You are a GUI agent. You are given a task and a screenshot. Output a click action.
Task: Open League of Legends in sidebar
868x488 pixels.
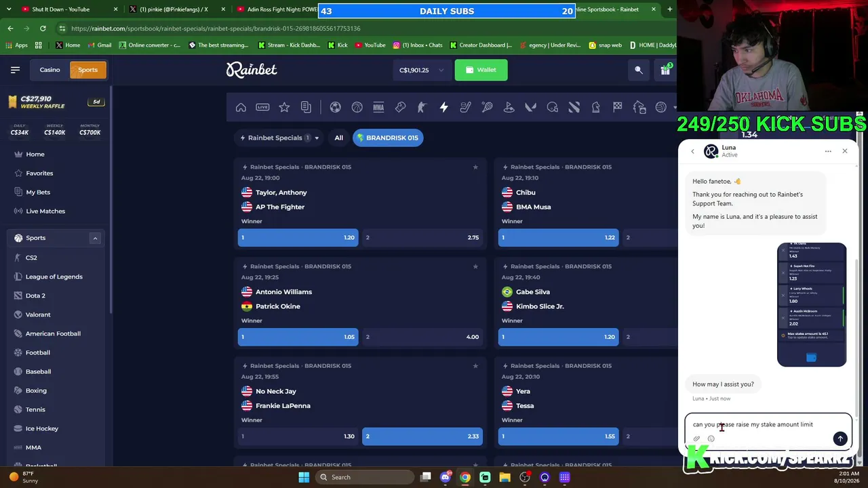pyautogui.click(x=54, y=277)
